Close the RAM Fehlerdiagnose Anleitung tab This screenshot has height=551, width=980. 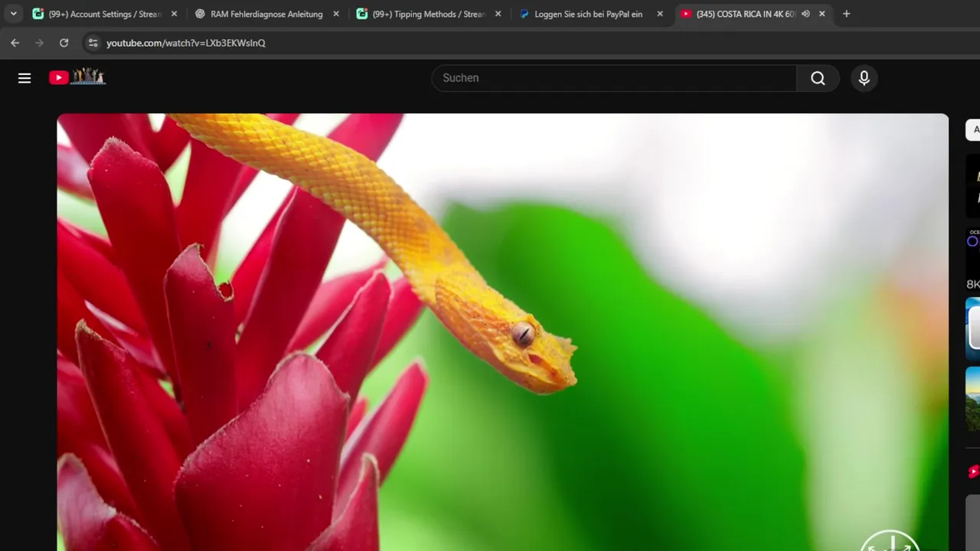[336, 14]
